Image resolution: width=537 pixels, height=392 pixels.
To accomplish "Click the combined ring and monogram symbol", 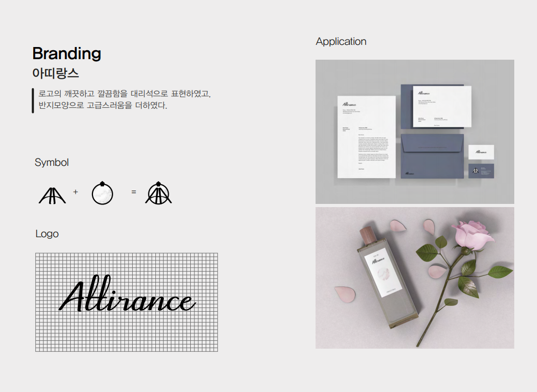I will 159,193.
